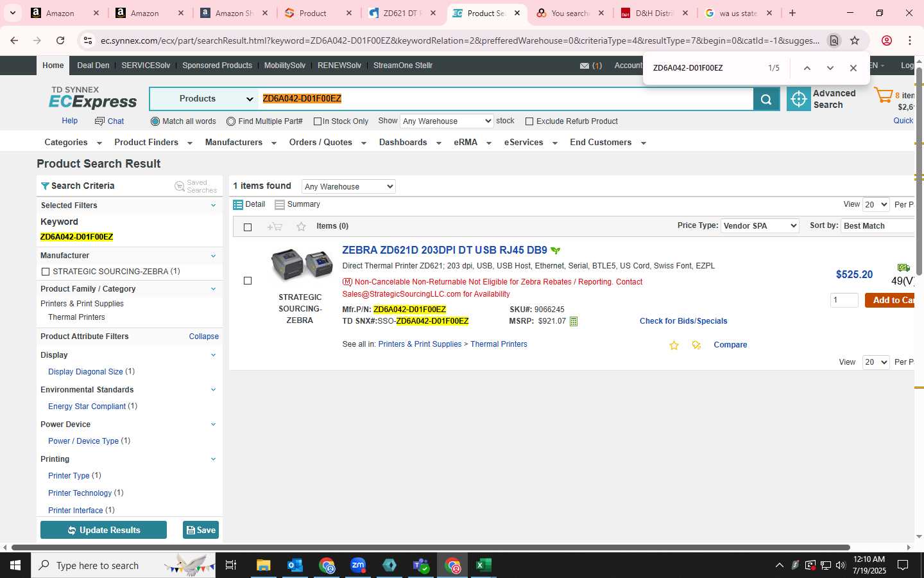Screen dimensions: 924x578
Task: Collapse Display filter section chevron
Action: [213, 355]
